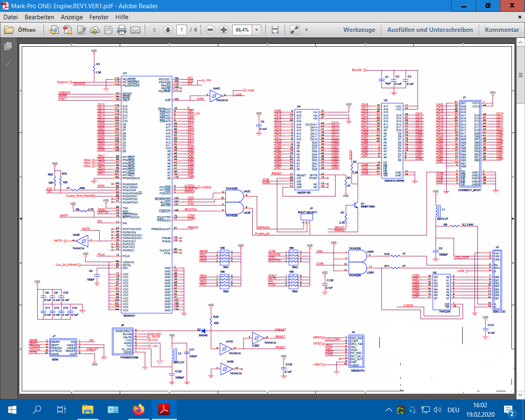
Task: Click the POWERCON8 label
Action: click(129, 357)
